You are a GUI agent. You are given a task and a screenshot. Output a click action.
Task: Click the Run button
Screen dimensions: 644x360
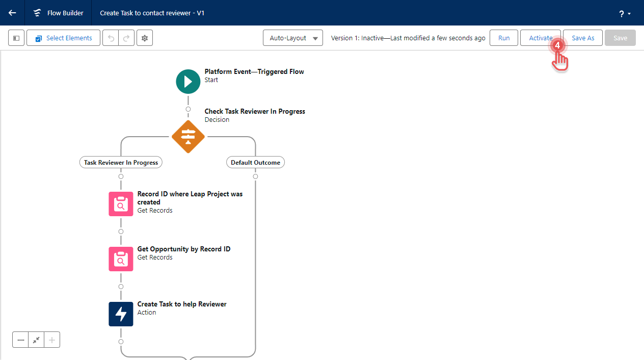[503, 38]
